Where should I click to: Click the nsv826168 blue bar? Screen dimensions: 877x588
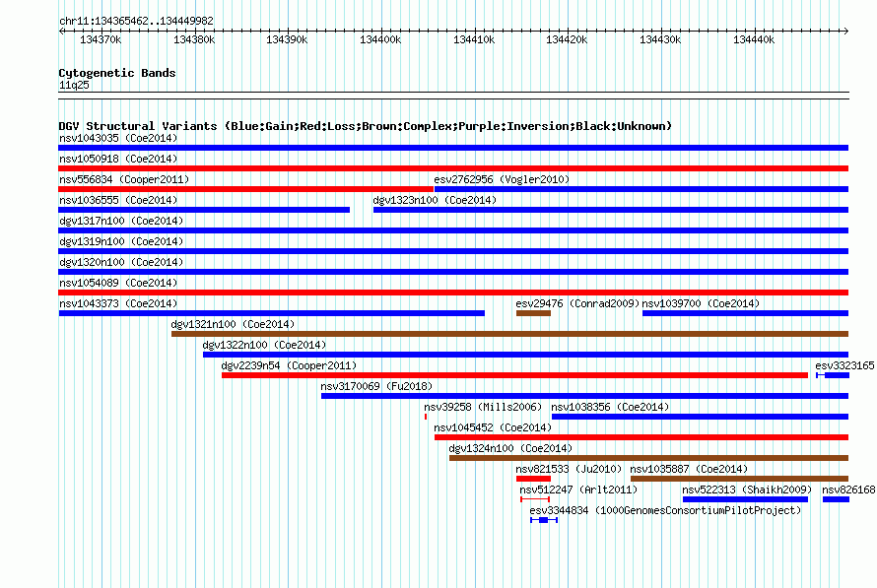click(837, 499)
